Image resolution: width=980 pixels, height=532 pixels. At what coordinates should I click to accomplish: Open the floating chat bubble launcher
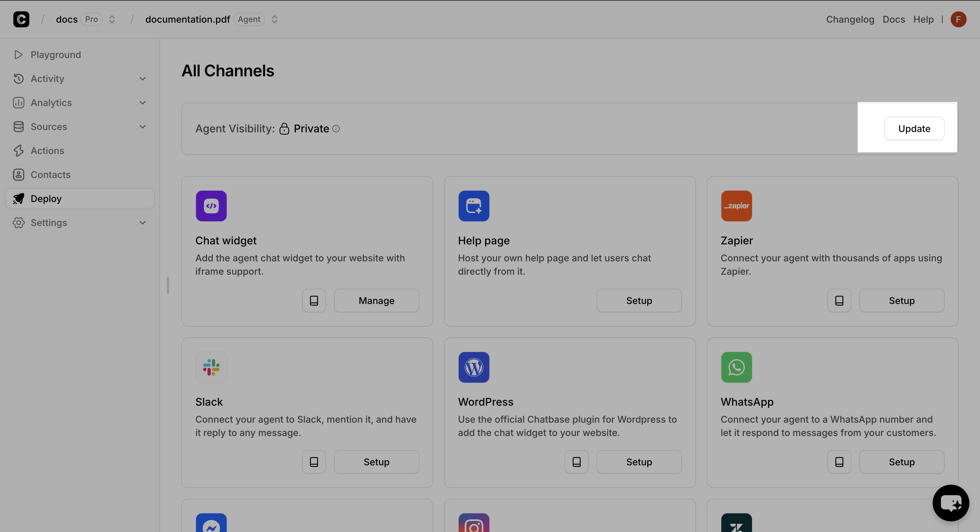coord(950,503)
